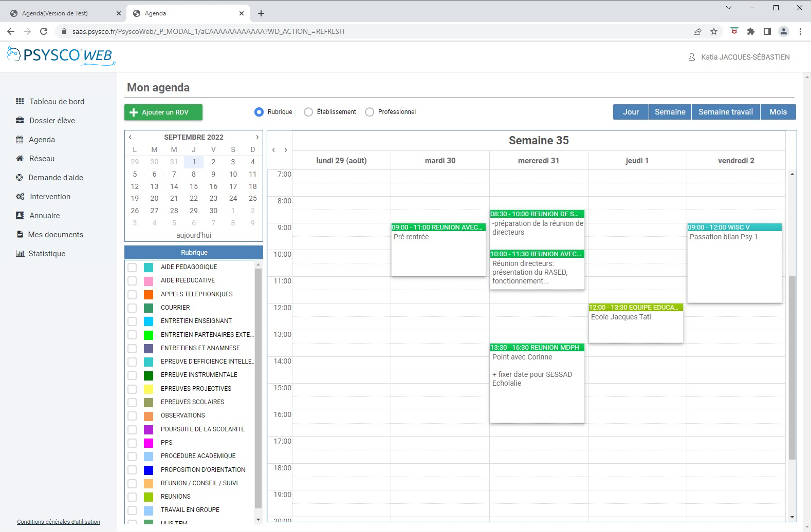
Task: Click Ajouter un RDV button
Action: [163, 112]
